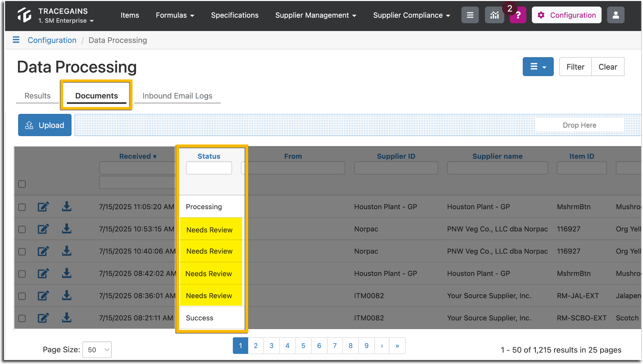
Task: Sort by the Supplier ID column header
Action: tap(396, 156)
